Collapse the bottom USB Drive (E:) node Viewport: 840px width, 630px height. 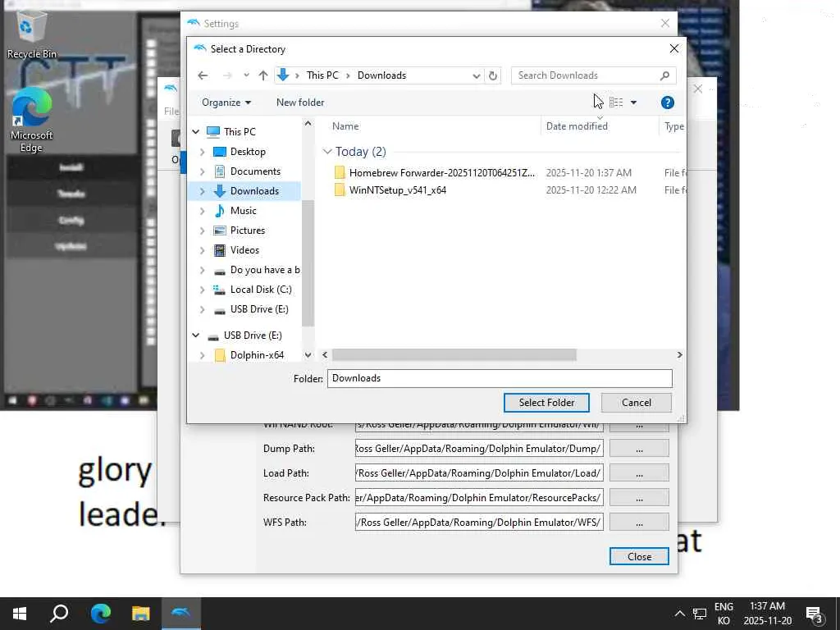point(196,336)
